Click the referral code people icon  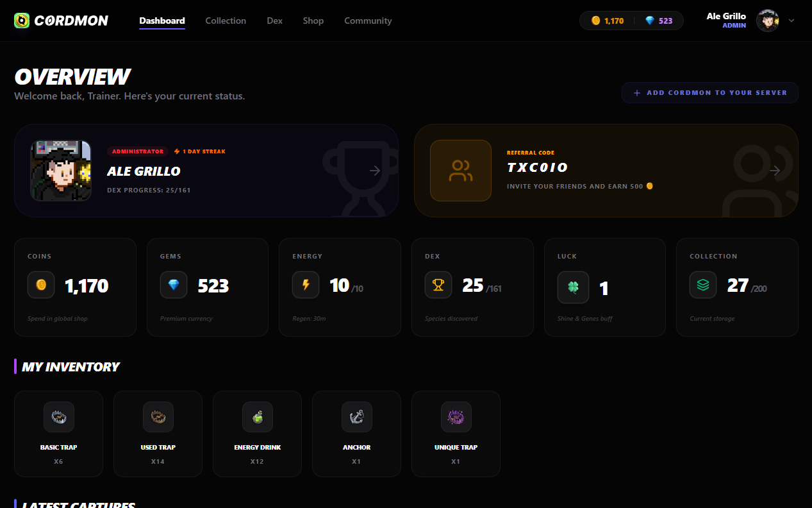point(461,171)
